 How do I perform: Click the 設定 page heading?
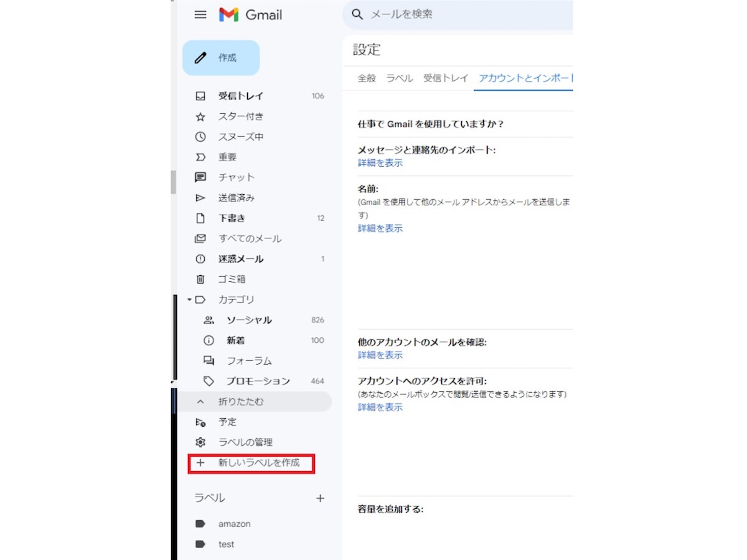[367, 50]
